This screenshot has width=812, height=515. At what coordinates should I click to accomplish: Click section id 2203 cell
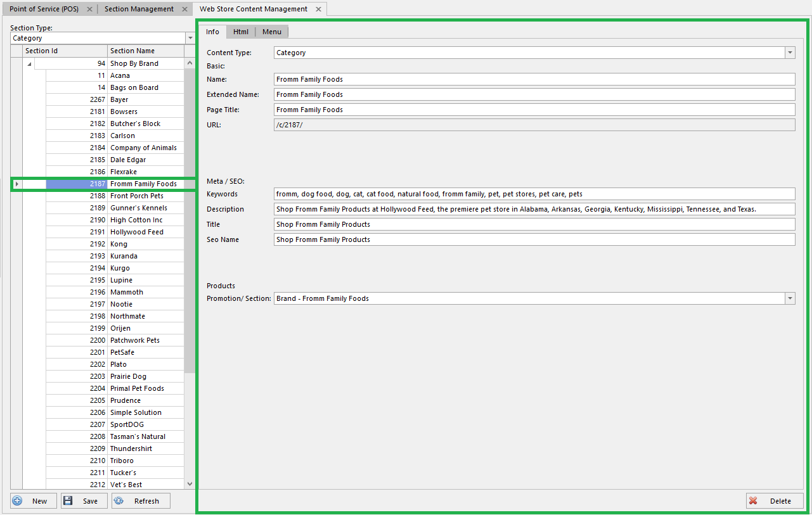pos(77,376)
